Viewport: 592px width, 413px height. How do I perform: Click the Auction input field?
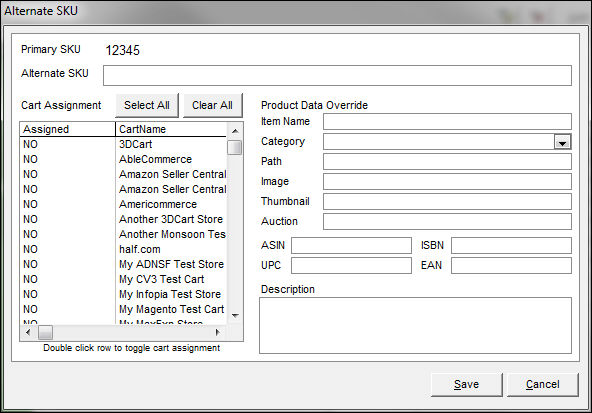(x=447, y=222)
